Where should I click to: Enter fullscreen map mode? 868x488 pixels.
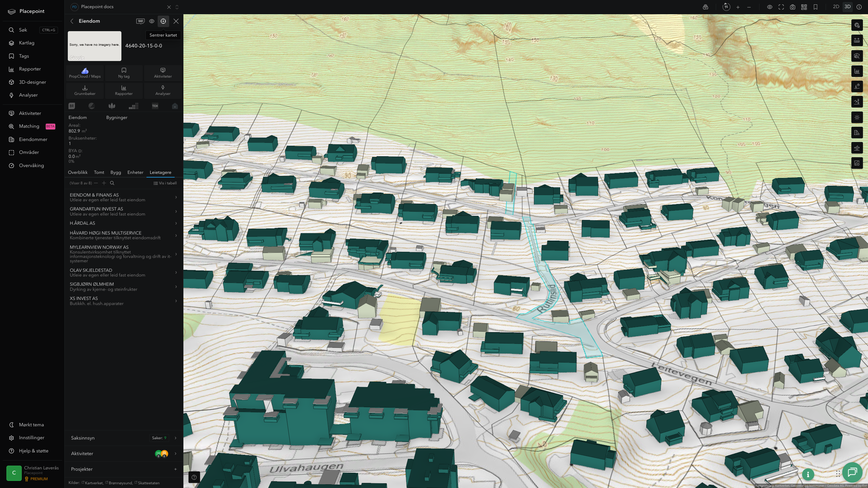[781, 7]
